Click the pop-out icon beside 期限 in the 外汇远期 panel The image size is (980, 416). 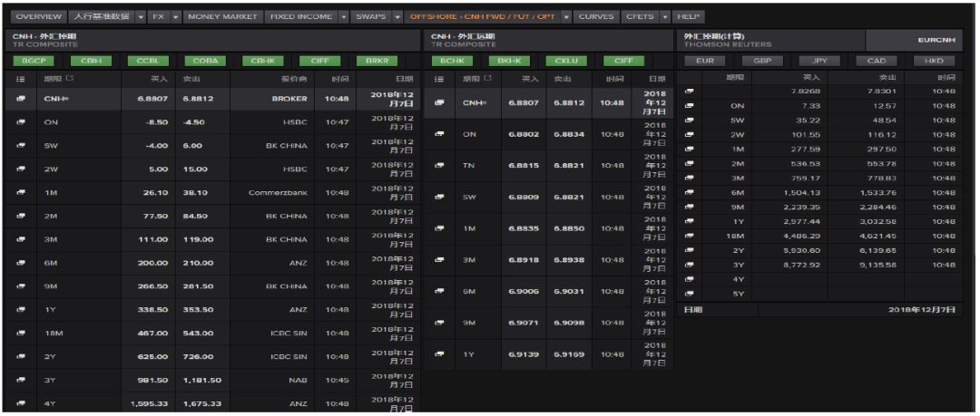[488, 79]
